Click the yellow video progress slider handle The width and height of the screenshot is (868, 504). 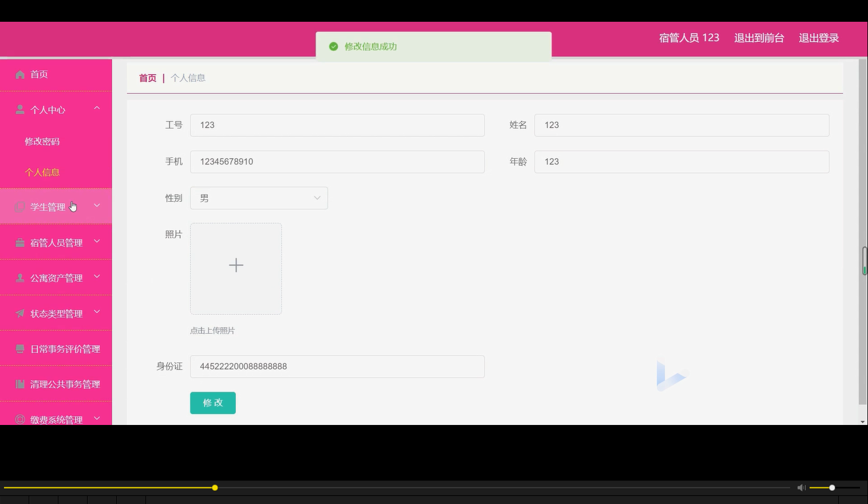(215, 487)
